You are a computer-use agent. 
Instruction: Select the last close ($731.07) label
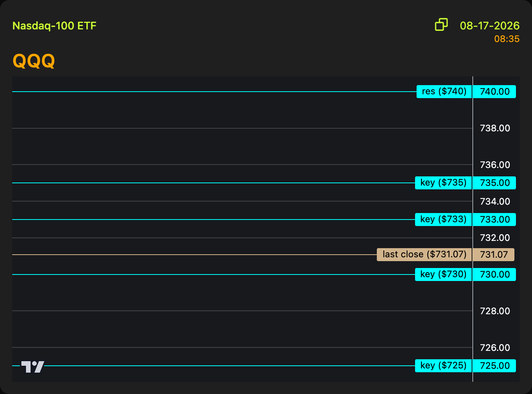pos(424,255)
